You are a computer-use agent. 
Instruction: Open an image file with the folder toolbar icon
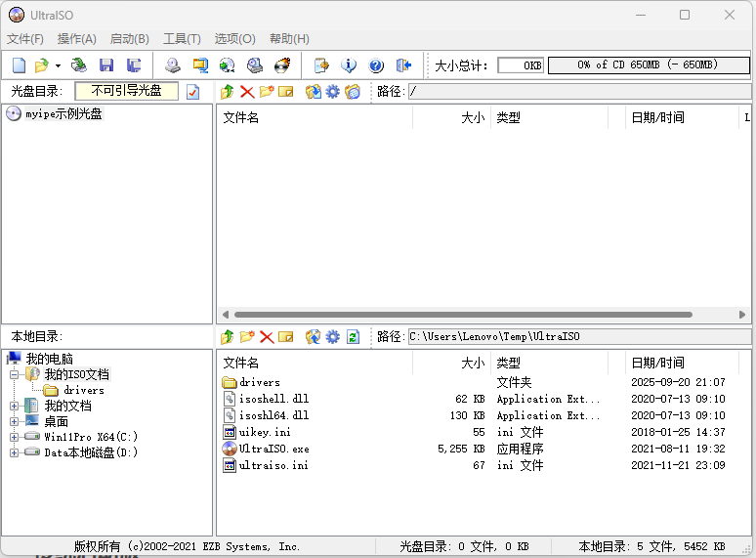point(41,65)
